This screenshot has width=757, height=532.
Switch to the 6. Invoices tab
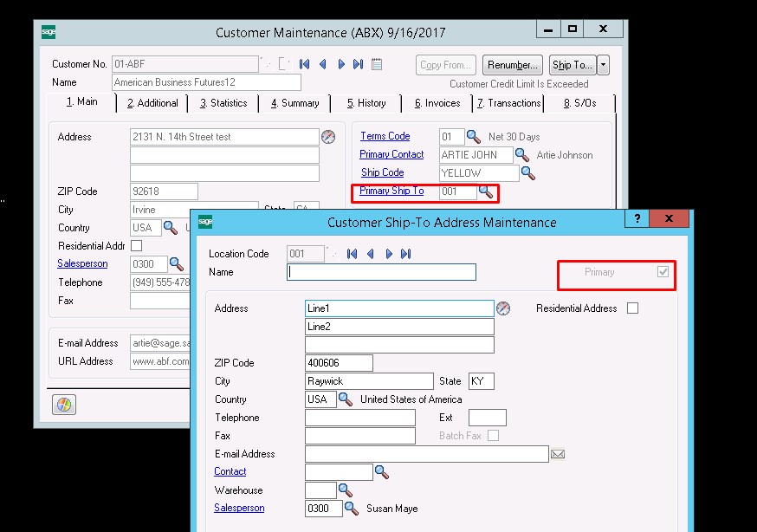point(437,103)
